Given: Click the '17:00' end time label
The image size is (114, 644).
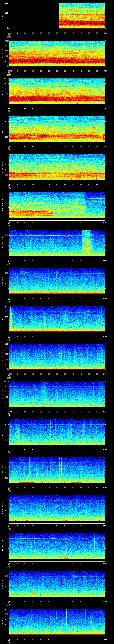Looking at the screenshot, I should [x=105, y=487].
